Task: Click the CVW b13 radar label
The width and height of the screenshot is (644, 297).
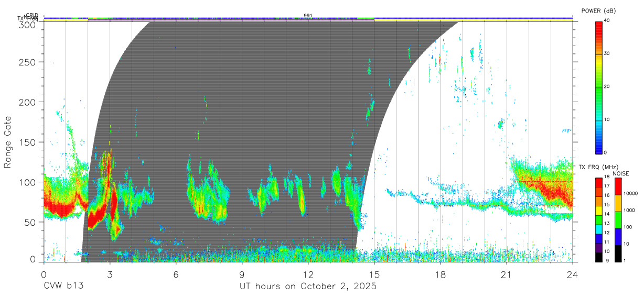Action: point(63,286)
